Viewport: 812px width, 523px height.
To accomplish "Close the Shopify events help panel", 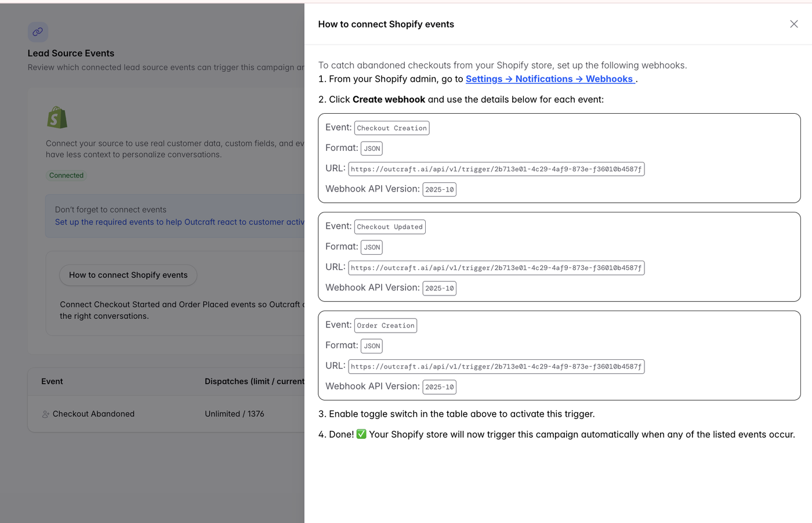I will click(793, 24).
